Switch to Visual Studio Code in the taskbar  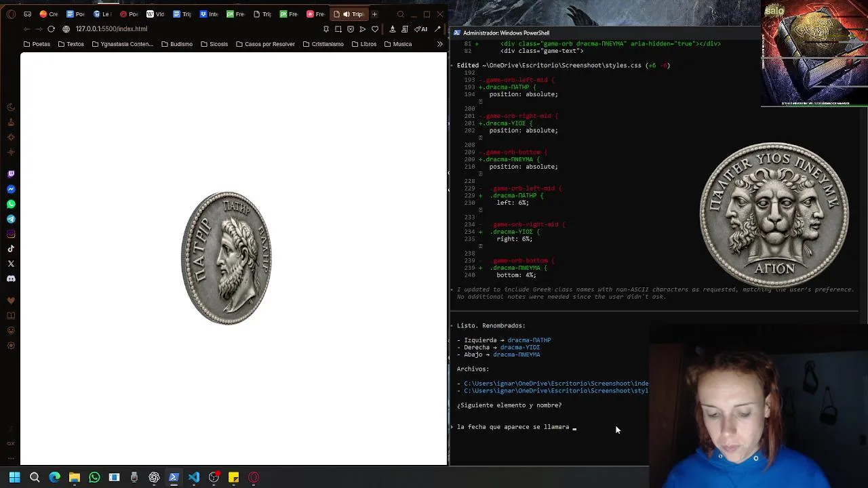pos(194,477)
